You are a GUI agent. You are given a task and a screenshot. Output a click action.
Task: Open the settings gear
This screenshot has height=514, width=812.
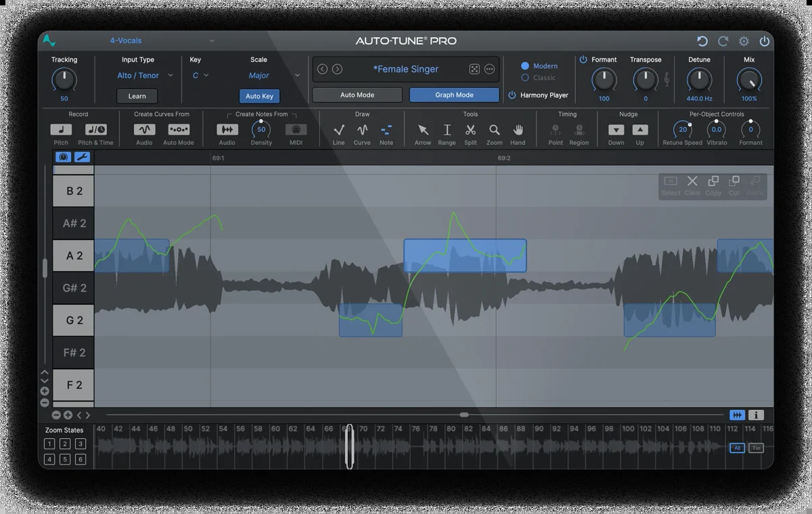tap(744, 41)
